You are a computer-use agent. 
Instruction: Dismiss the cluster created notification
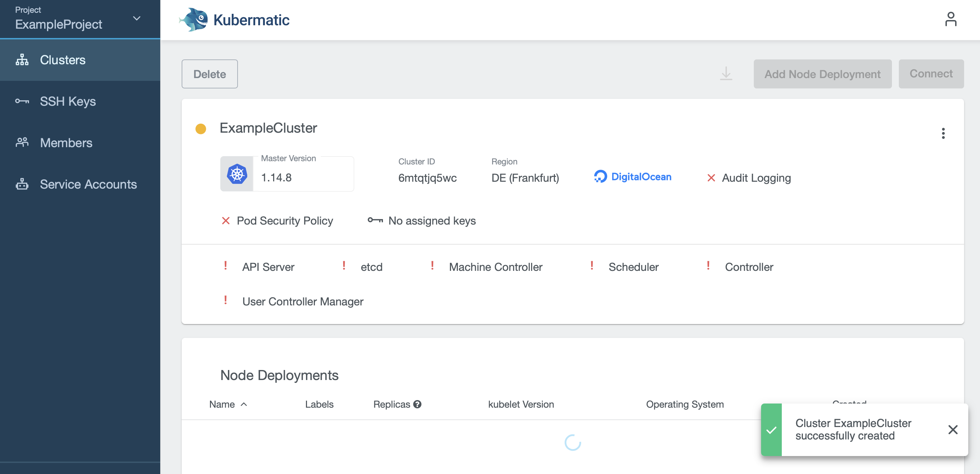tap(953, 429)
